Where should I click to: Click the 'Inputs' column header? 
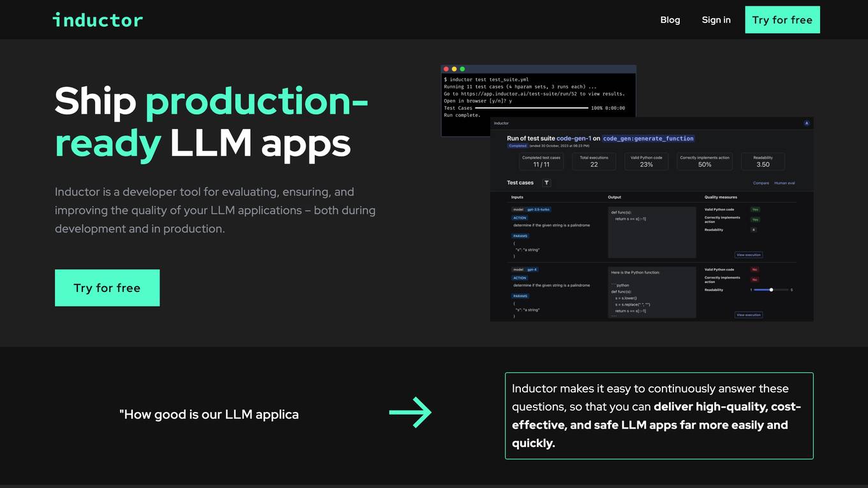coord(518,197)
